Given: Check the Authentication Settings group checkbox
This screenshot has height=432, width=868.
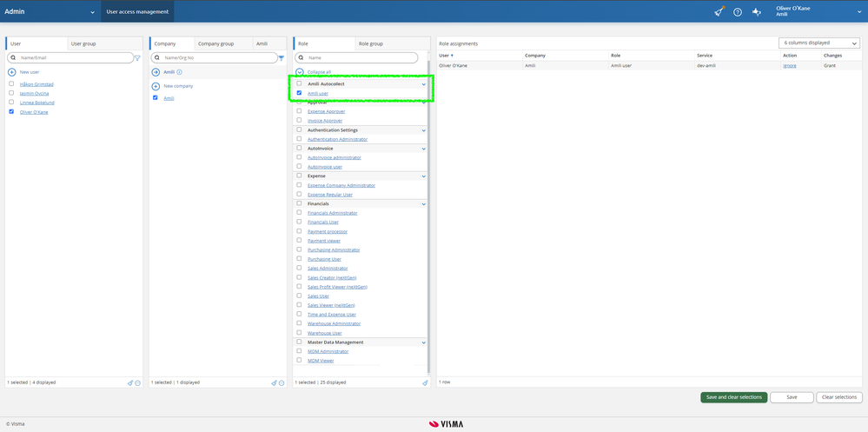Looking at the screenshot, I should pyautogui.click(x=300, y=130).
